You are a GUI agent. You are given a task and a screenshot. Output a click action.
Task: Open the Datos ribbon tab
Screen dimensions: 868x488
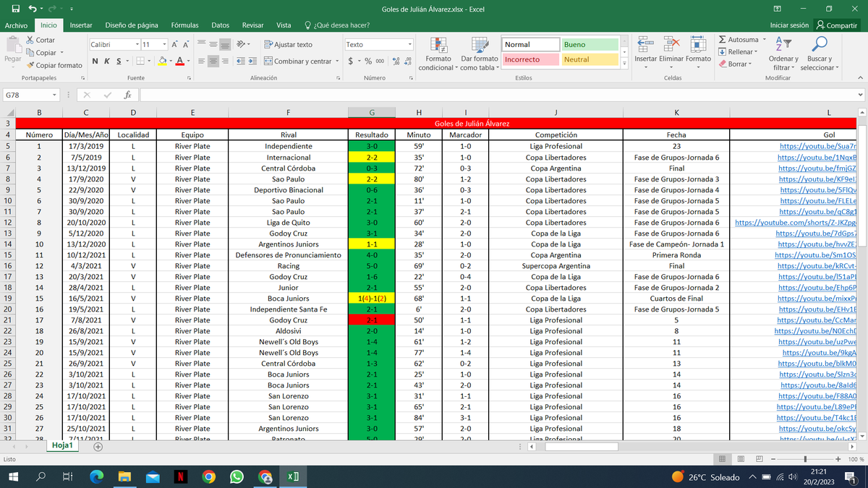click(220, 25)
